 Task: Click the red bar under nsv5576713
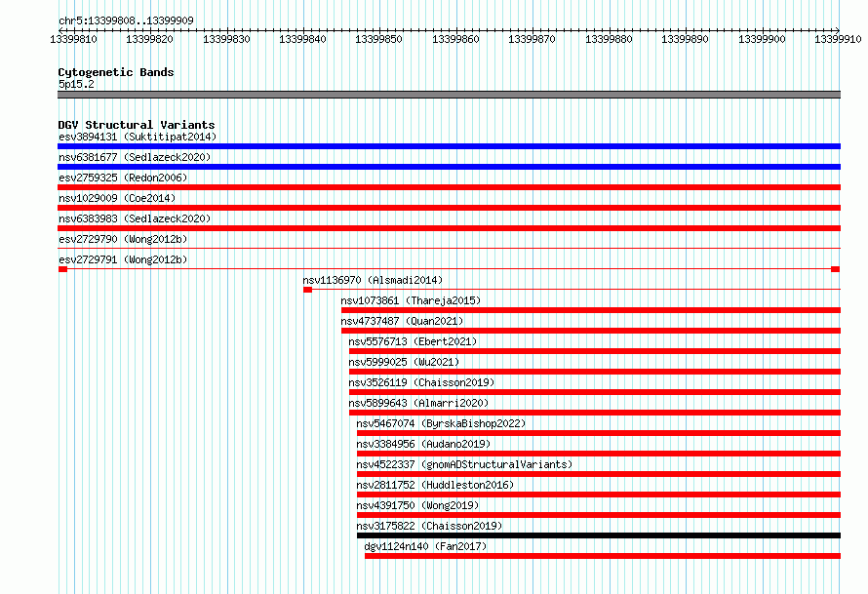coord(595,351)
